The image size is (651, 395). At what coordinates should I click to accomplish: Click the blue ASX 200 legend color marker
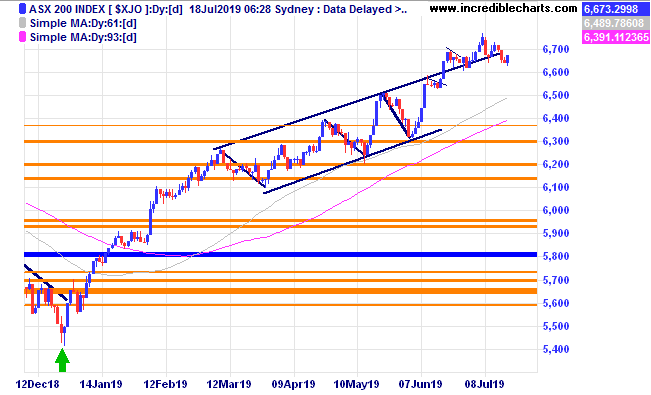tap(23, 9)
